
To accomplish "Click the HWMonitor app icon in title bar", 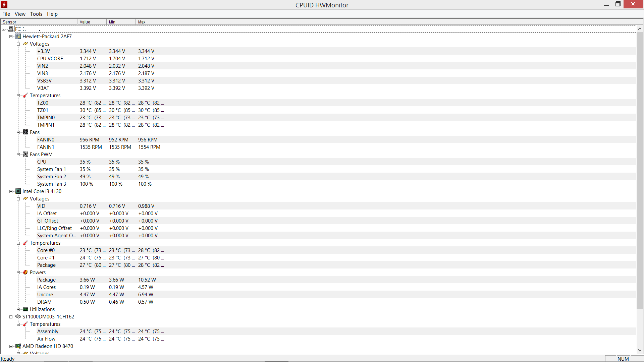I will [x=4, y=5].
